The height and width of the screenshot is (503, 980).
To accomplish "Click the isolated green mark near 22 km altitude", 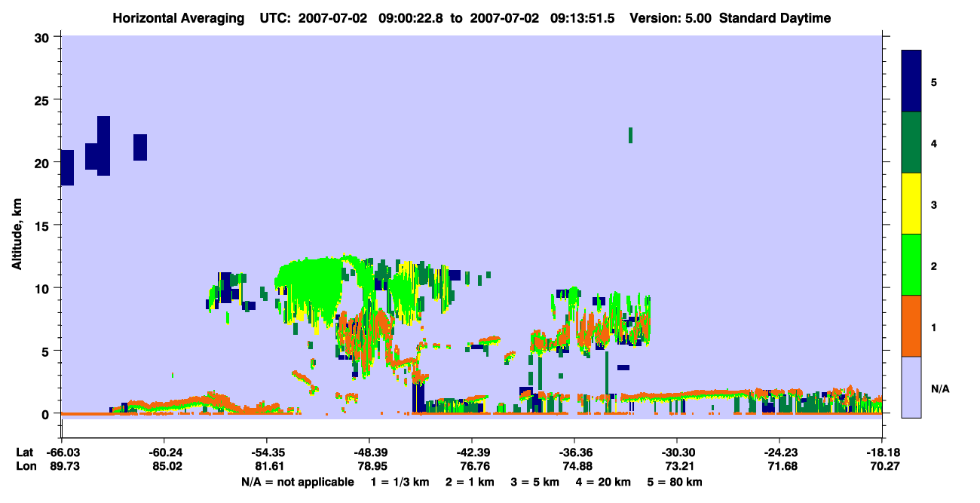I will point(630,135).
